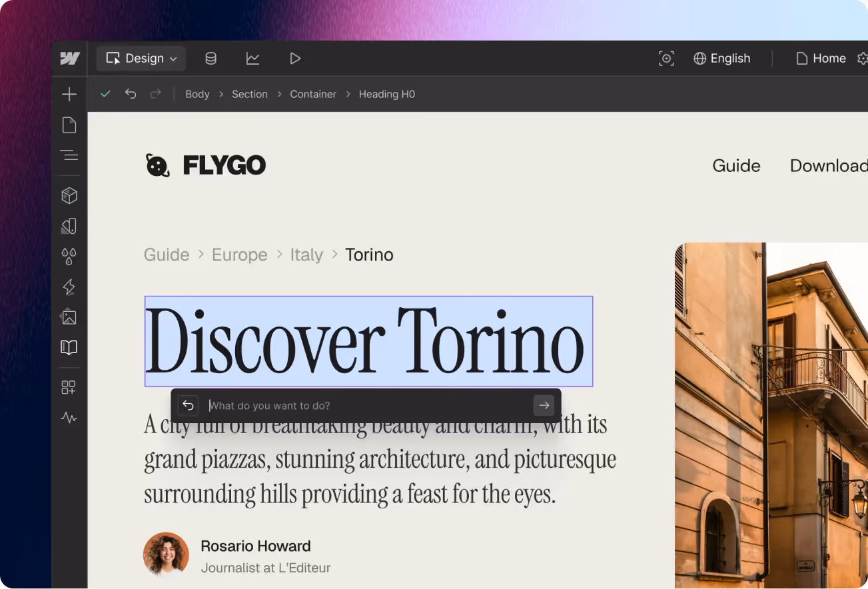Open the Localization book icon
868x589 pixels.
[x=69, y=348]
